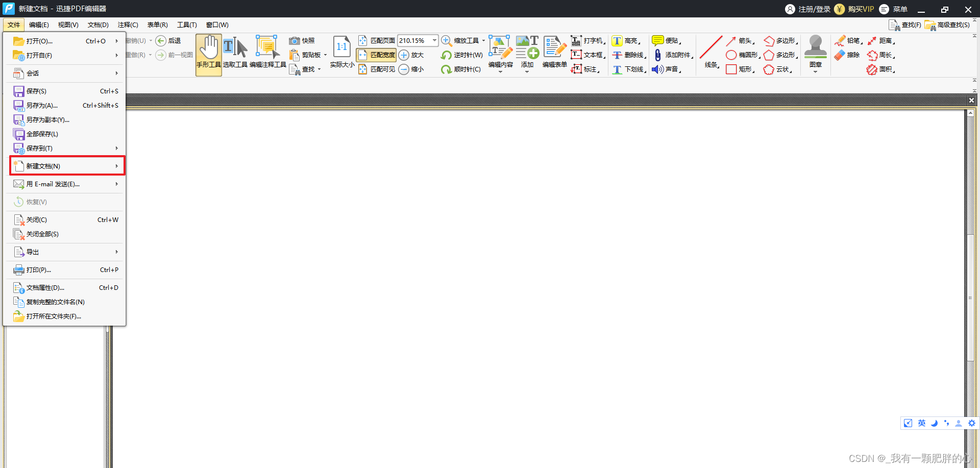Click the 购买VIP button
Image resolution: width=980 pixels, height=468 pixels.
pyautogui.click(x=861, y=9)
